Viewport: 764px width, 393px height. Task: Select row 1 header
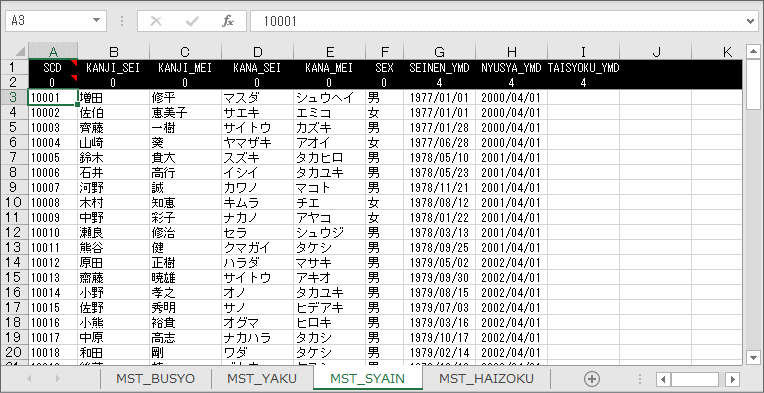(14, 67)
